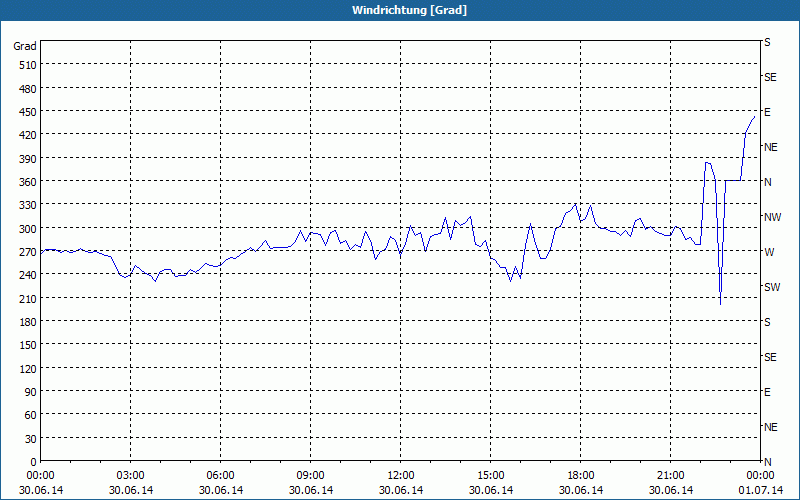Select the 09:00 time label
This screenshot has width=800, height=500.
[x=310, y=476]
